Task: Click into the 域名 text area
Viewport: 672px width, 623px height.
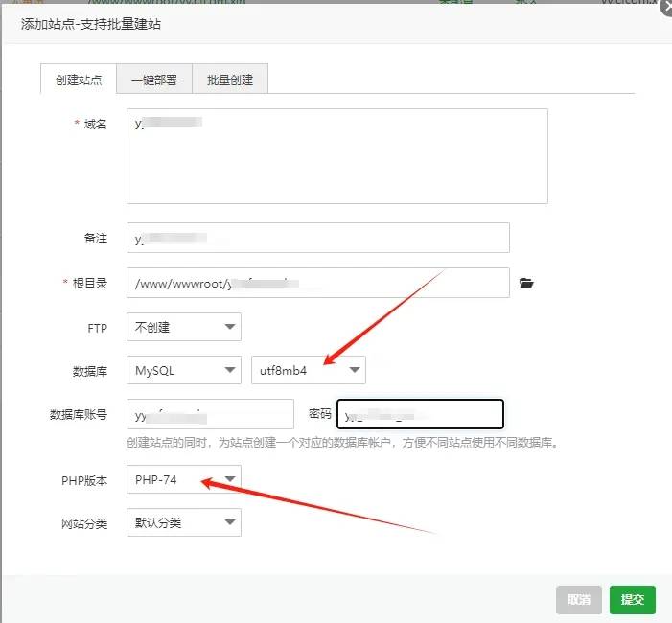Action: pyautogui.click(x=337, y=156)
